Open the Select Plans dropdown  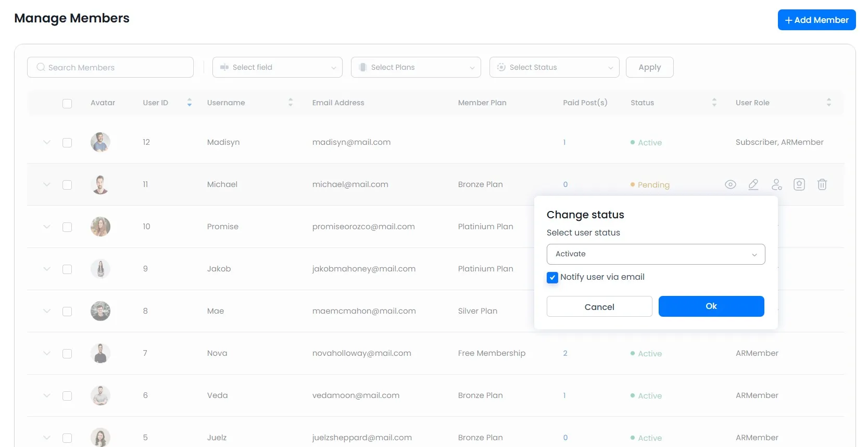coord(416,67)
